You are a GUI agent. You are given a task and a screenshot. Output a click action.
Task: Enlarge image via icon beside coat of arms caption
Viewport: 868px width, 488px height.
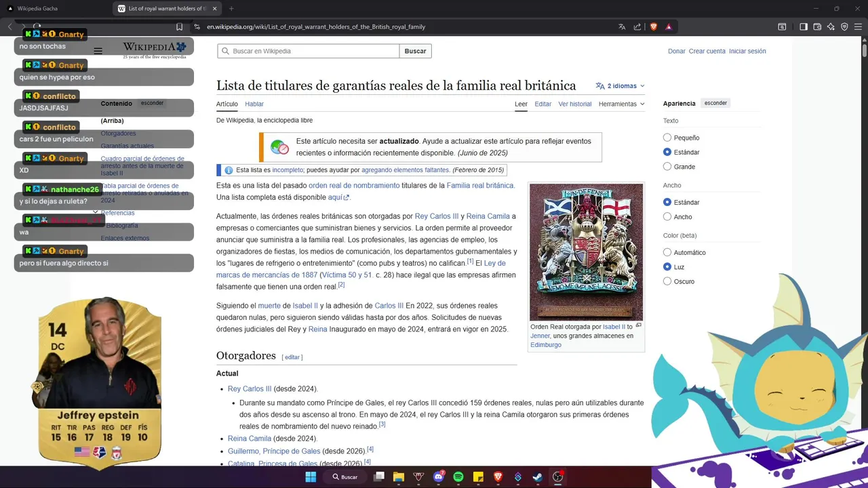click(638, 325)
